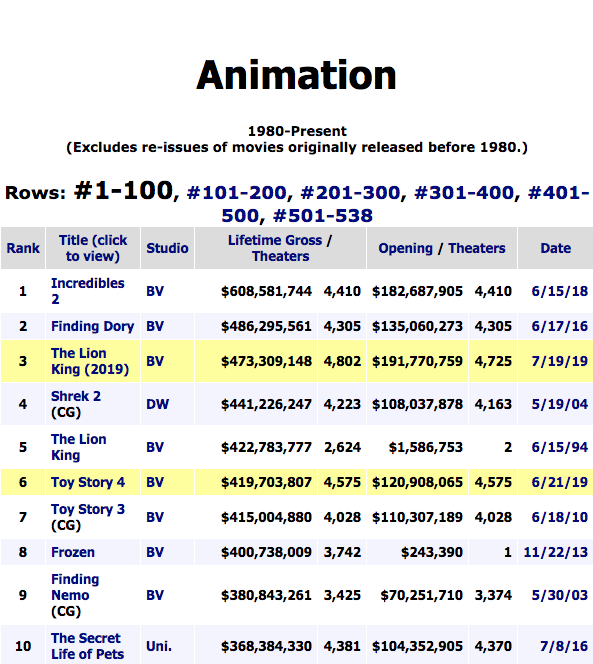
Task: Open the DW studio link for Shrek 2
Action: click(157, 404)
